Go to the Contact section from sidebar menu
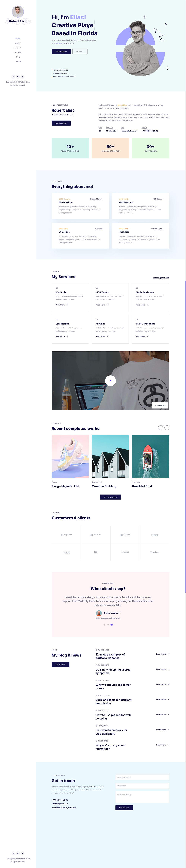 coord(18,62)
